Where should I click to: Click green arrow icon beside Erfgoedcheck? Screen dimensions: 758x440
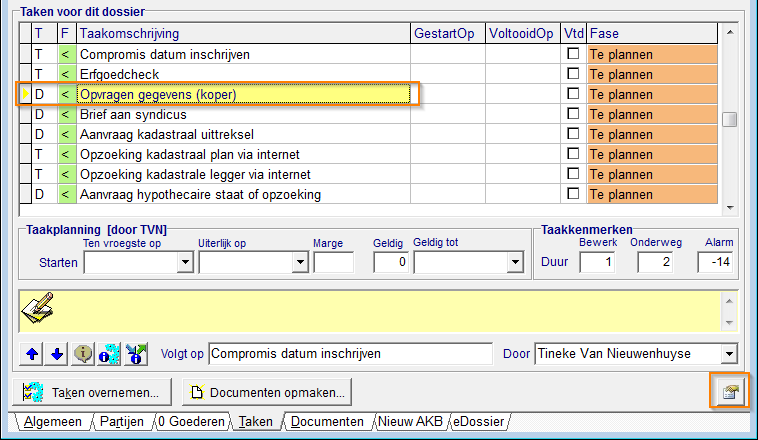tap(65, 74)
